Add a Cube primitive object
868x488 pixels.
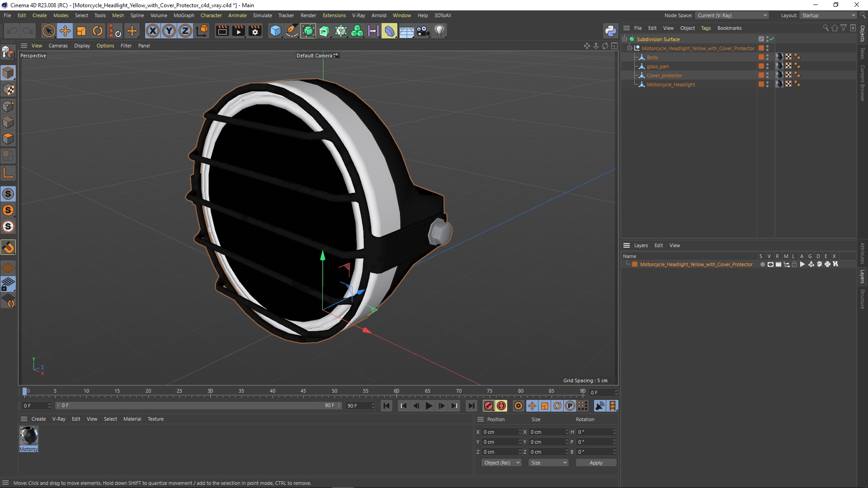pos(275,31)
